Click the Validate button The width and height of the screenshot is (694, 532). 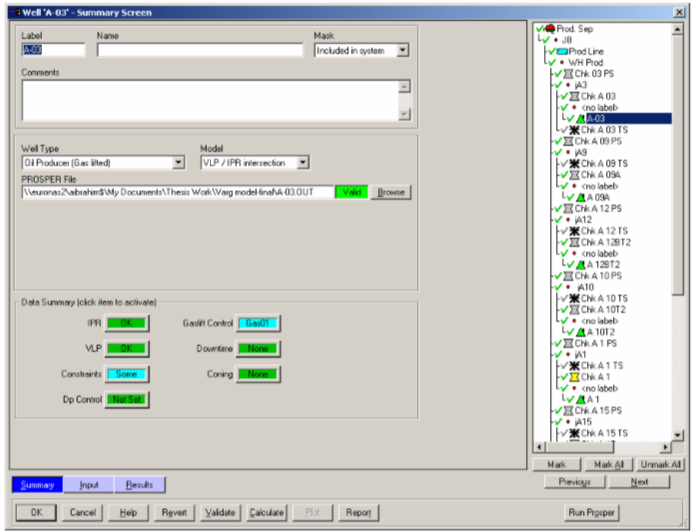220,513
